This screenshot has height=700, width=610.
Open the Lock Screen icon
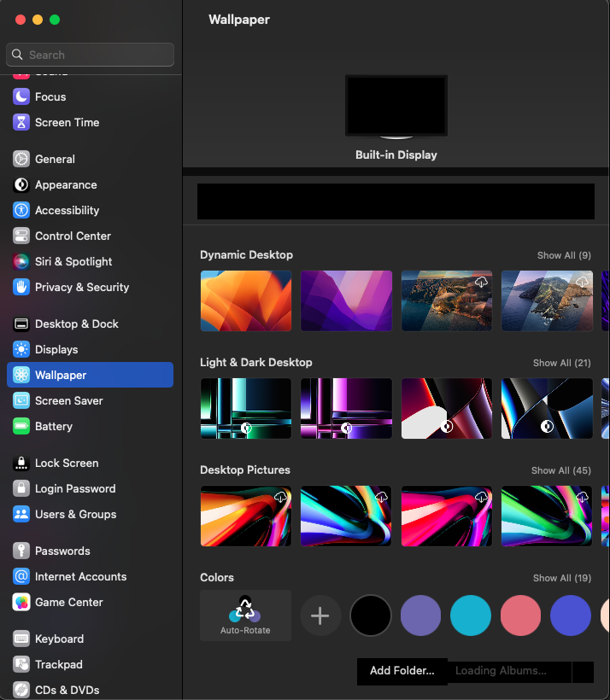coord(21,464)
